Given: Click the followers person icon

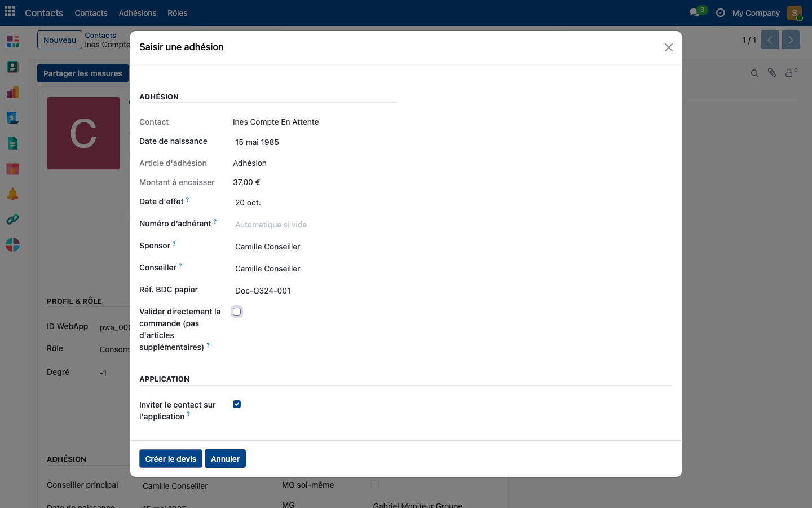Looking at the screenshot, I should click(x=791, y=72).
